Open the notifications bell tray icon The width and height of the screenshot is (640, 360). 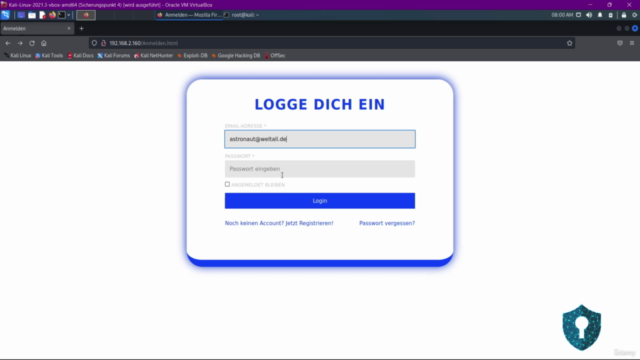coord(600,15)
